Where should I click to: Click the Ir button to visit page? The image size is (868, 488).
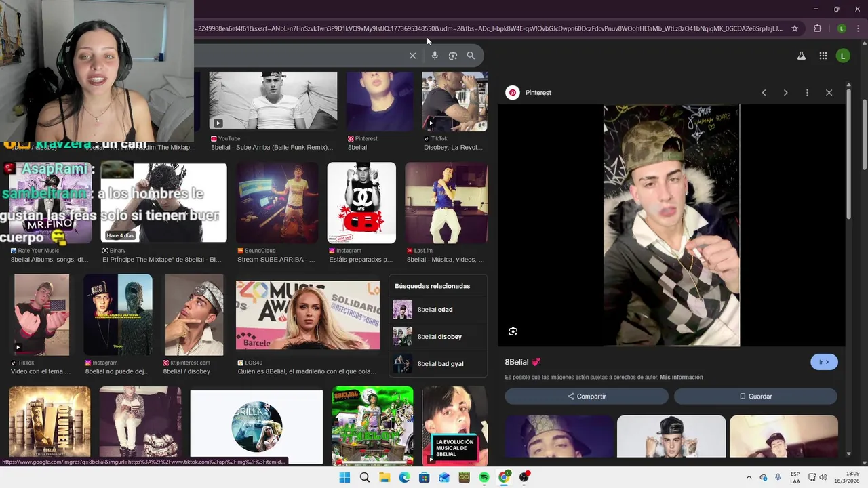pos(824,362)
